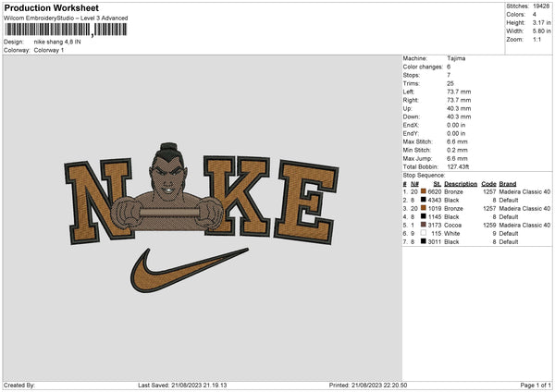Click the 'Page 1 of 1' footer text
This screenshot has height=392, width=555.
point(536,386)
